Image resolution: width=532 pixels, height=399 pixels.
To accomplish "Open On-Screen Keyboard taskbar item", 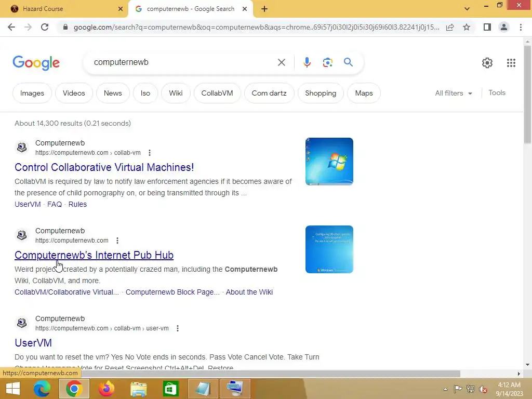I will coord(235,389).
